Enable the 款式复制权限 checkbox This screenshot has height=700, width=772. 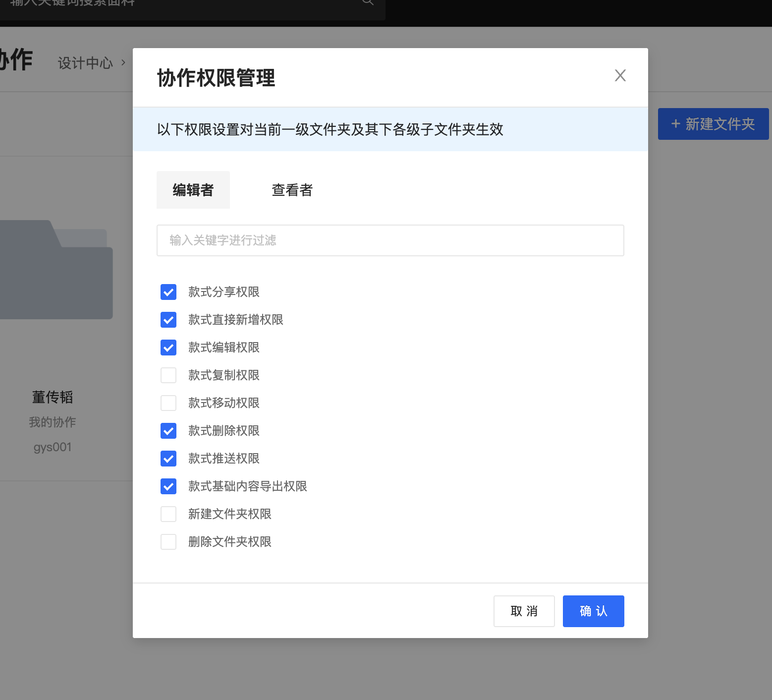(168, 375)
